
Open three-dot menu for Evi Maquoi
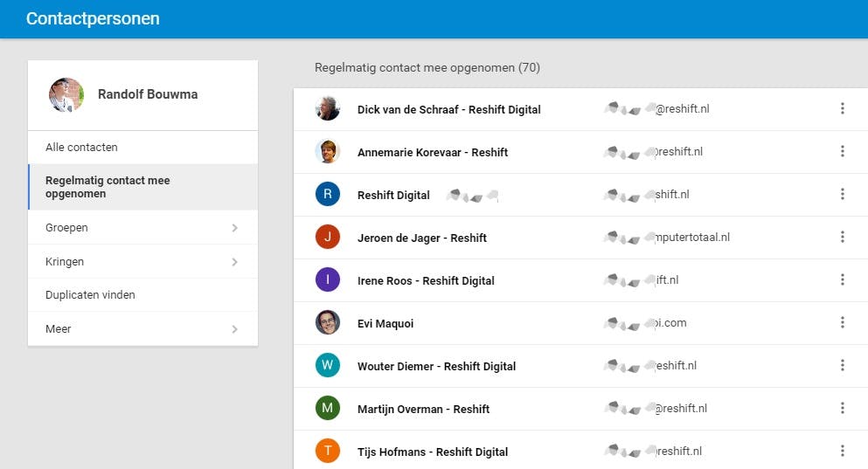(843, 323)
